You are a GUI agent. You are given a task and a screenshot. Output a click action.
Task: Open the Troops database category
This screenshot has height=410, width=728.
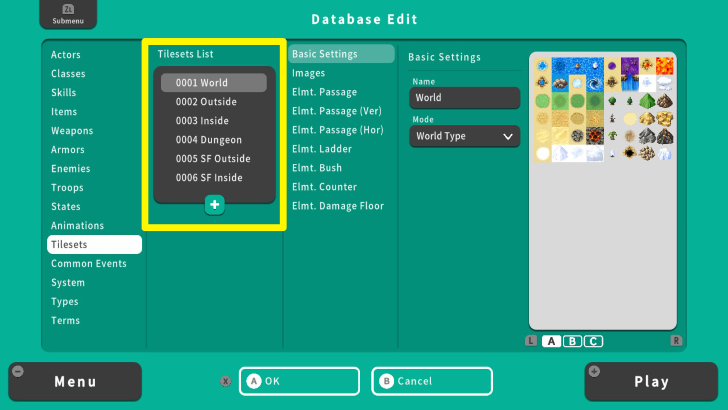pyautogui.click(x=67, y=188)
